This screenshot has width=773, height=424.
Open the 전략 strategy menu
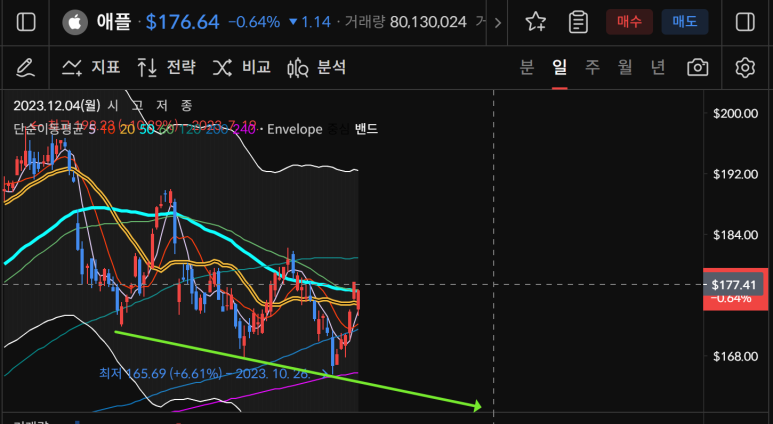pyautogui.click(x=167, y=67)
